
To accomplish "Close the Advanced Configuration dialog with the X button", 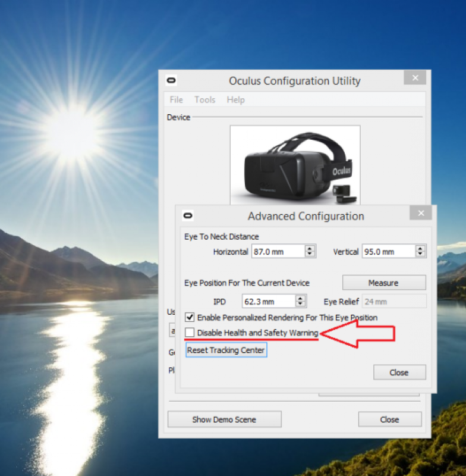I will [x=420, y=213].
